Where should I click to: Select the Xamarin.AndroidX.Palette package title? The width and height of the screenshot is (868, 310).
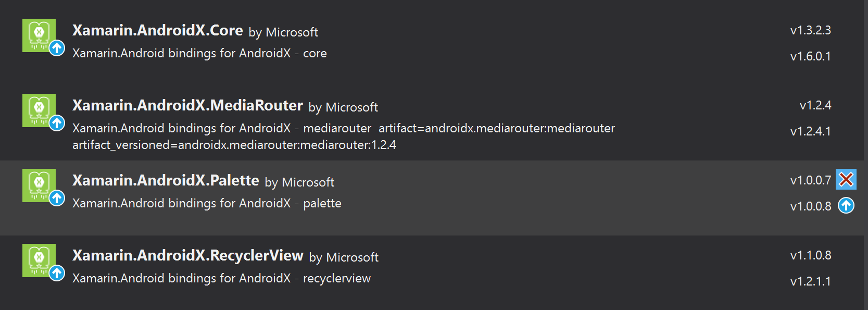(166, 181)
